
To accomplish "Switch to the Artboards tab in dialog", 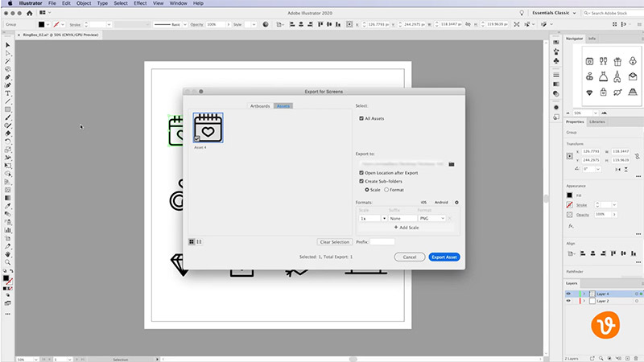I will [260, 106].
